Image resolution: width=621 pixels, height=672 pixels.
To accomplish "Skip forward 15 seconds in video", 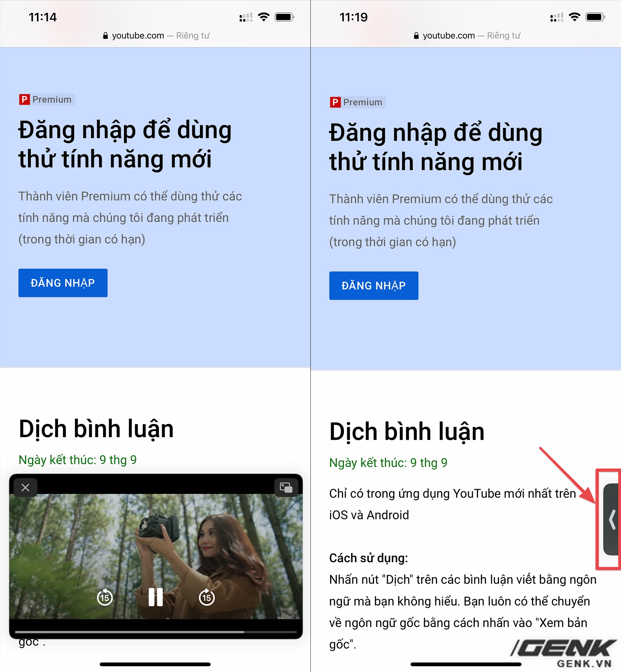I will point(207,598).
